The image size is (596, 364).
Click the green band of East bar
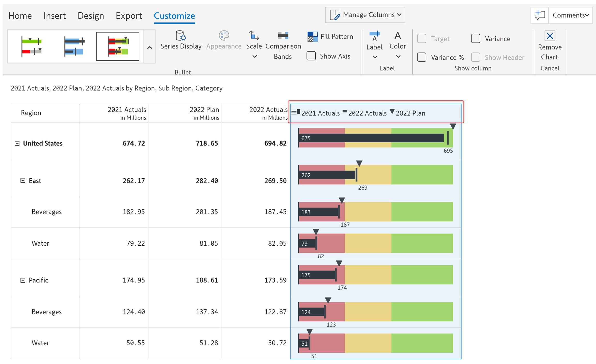[x=422, y=175]
